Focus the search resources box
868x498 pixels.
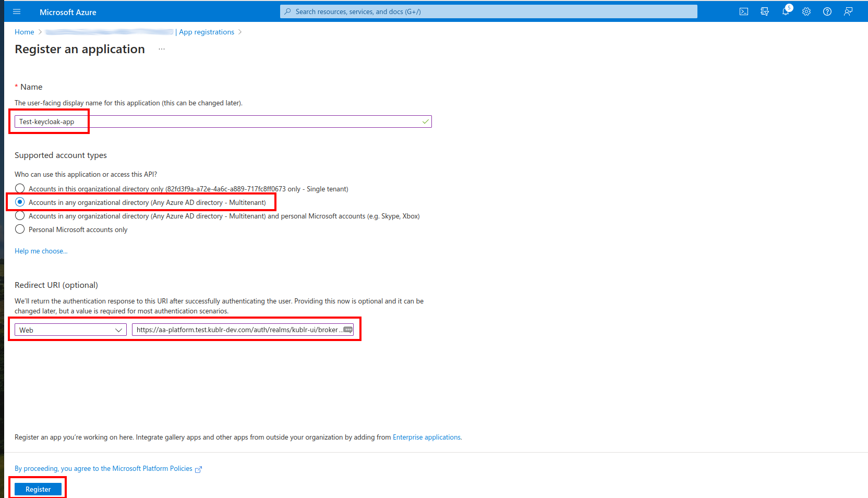point(489,11)
